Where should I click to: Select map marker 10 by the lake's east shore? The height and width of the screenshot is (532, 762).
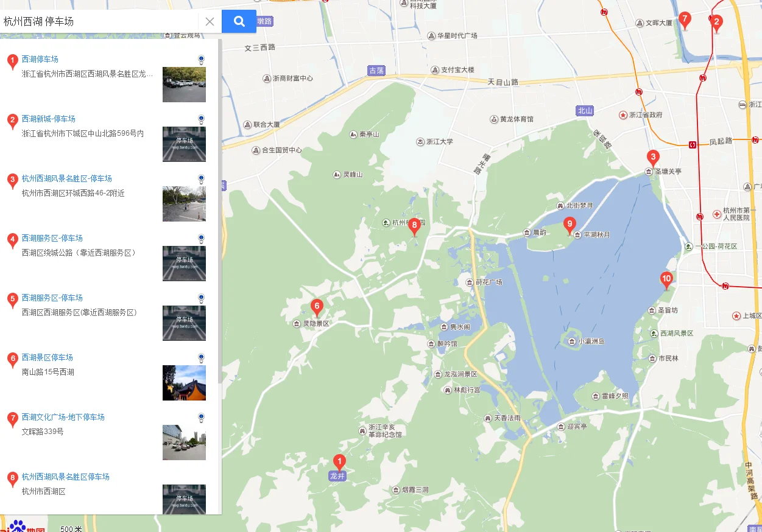click(666, 279)
